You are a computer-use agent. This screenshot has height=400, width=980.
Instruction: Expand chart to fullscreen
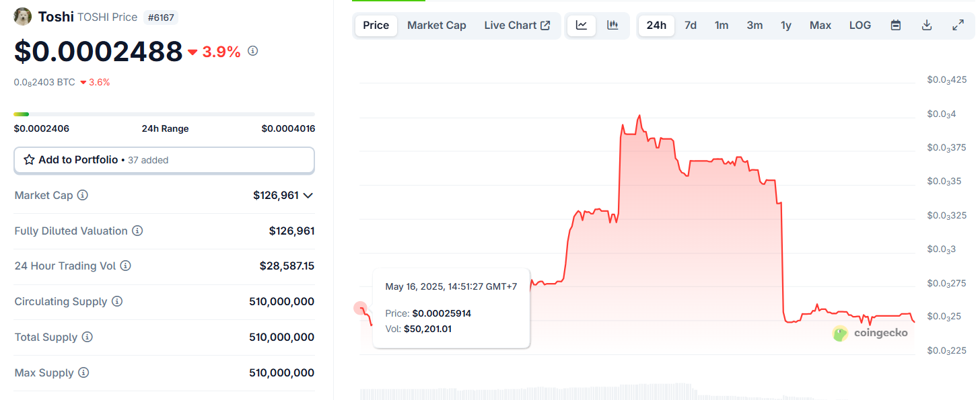click(958, 26)
